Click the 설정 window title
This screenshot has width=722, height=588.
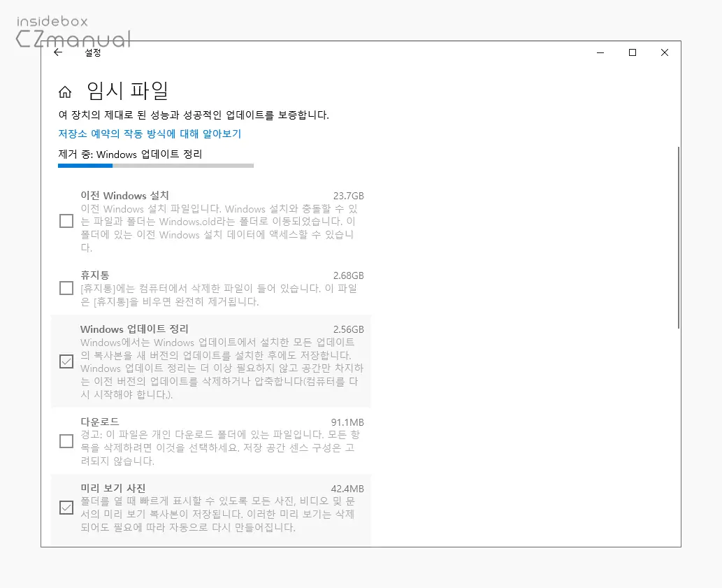(92, 52)
